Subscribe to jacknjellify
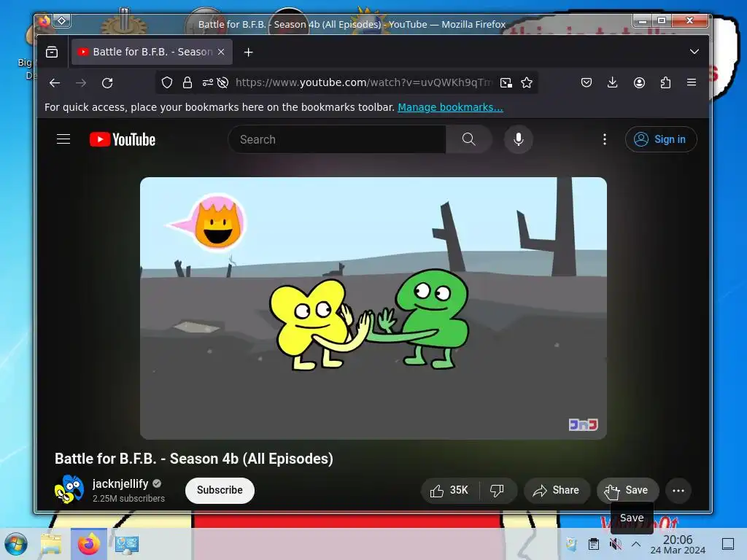This screenshot has height=560, width=747. tap(220, 491)
